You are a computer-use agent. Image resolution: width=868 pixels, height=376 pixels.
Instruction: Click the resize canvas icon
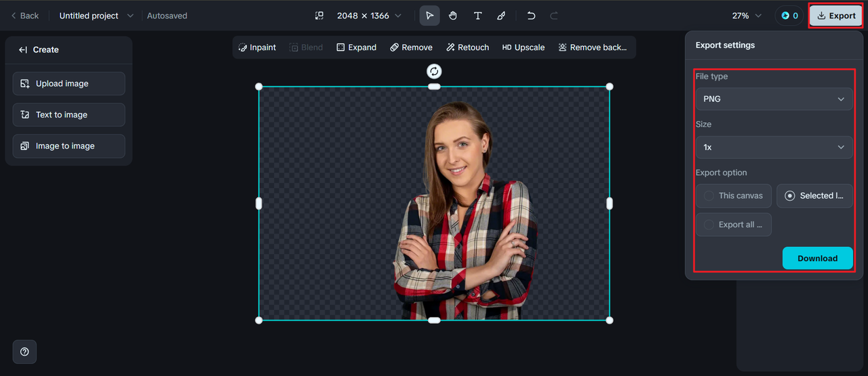pos(319,16)
